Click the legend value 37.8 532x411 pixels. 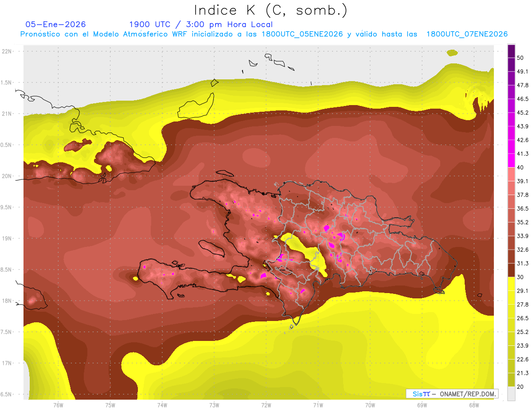pyautogui.click(x=523, y=195)
